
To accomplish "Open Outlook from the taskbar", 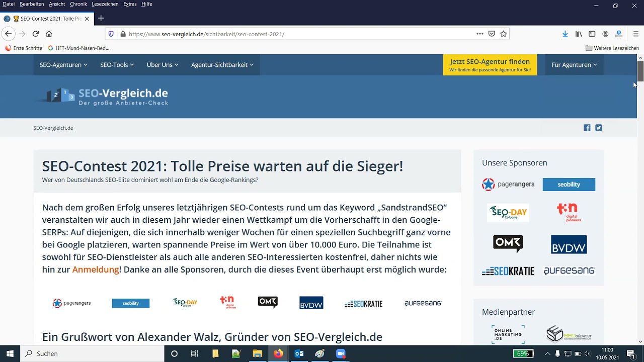I will (x=299, y=353).
